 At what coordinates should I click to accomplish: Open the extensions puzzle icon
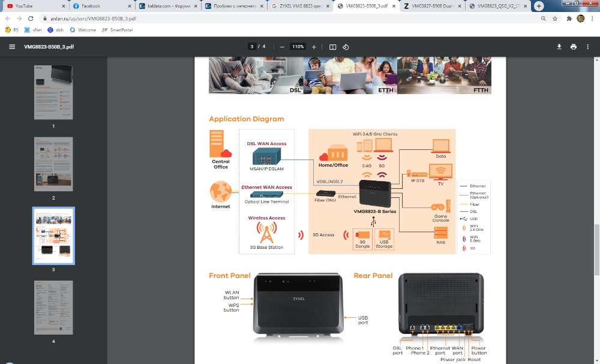569,19
